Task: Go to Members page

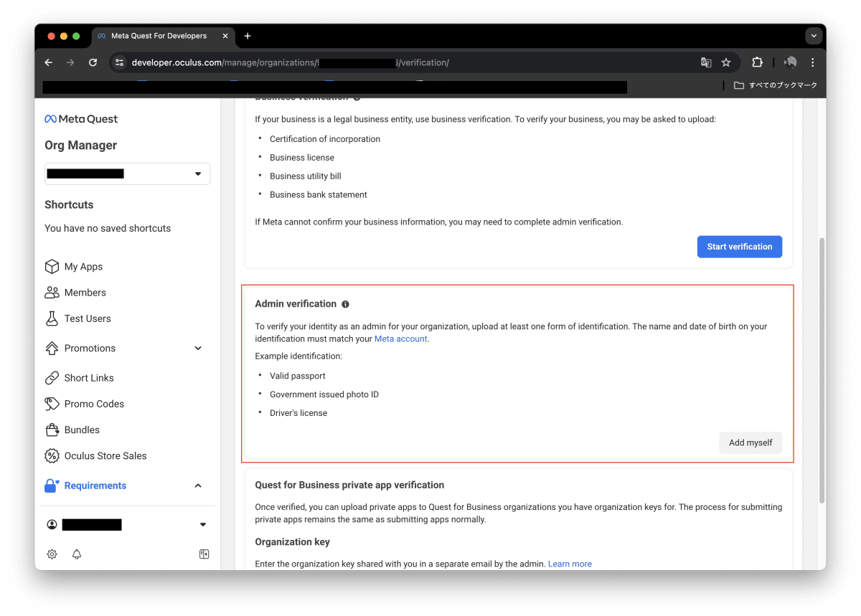Action: pos(85,293)
